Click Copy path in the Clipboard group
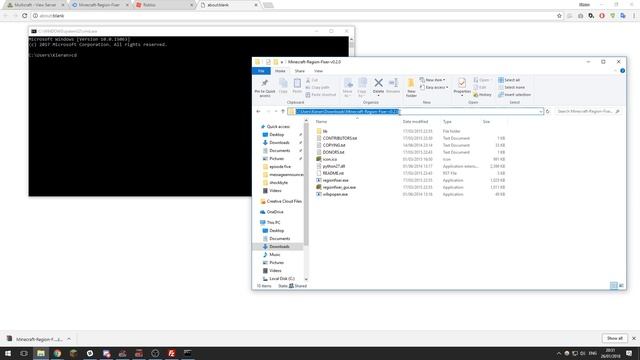This screenshot has height=360, width=640. [x=318, y=87]
